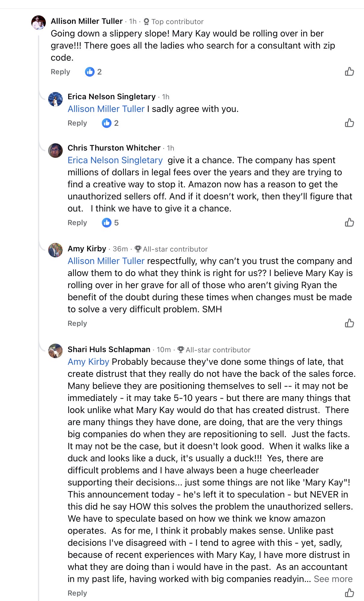Show reactions on Erica Nelson Singletary's reply
Screen dimensions: 364x601
pos(110,123)
